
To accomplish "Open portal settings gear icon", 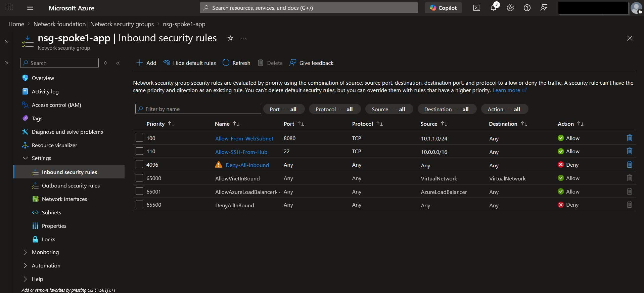I will pos(510,8).
